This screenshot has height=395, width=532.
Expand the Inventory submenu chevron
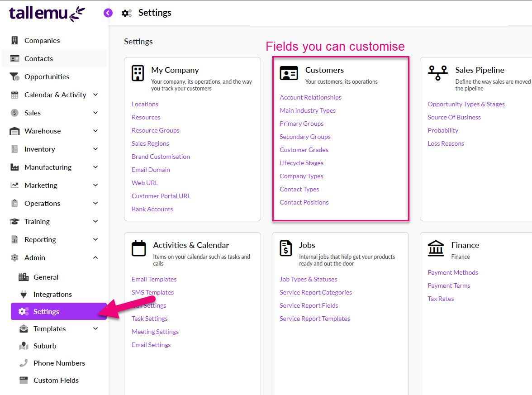tap(95, 149)
